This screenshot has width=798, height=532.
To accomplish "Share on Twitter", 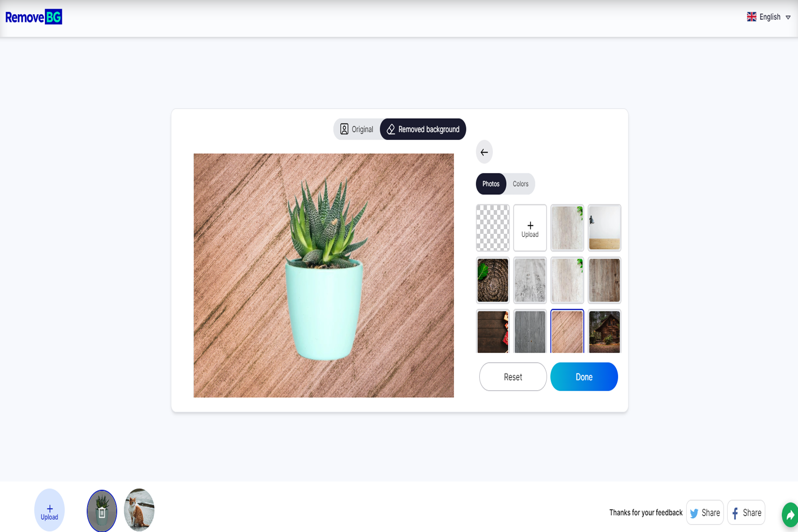I will point(705,512).
